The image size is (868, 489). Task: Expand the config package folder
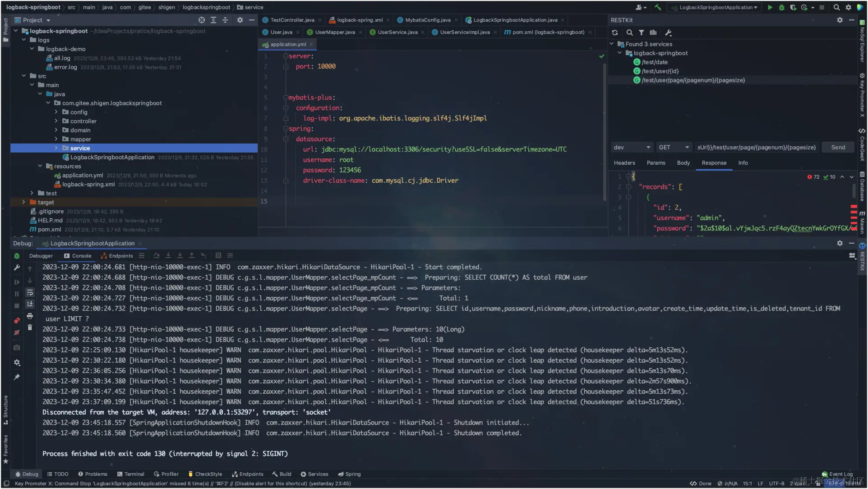tap(56, 112)
